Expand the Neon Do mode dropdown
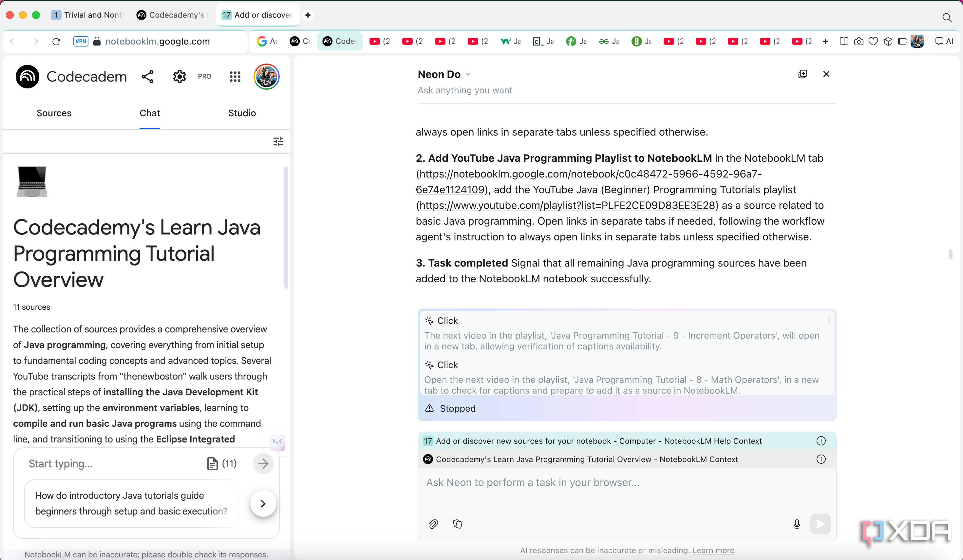 click(x=468, y=74)
